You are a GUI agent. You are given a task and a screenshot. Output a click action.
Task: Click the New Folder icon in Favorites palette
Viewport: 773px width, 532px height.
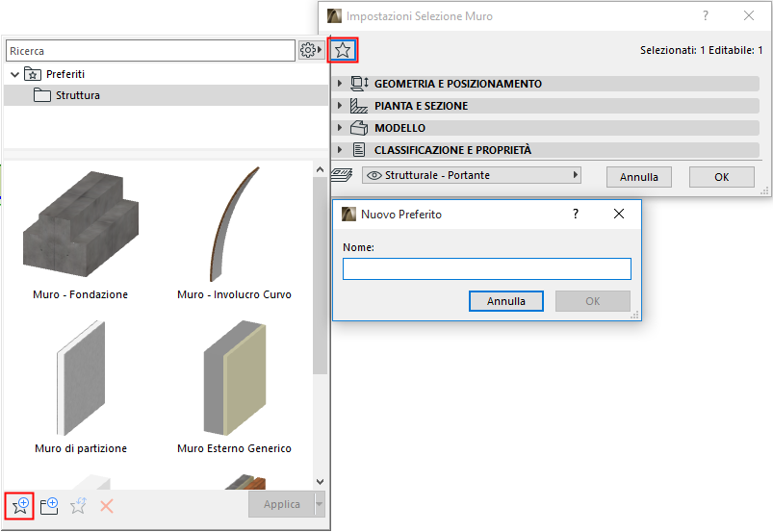pyautogui.click(x=49, y=505)
